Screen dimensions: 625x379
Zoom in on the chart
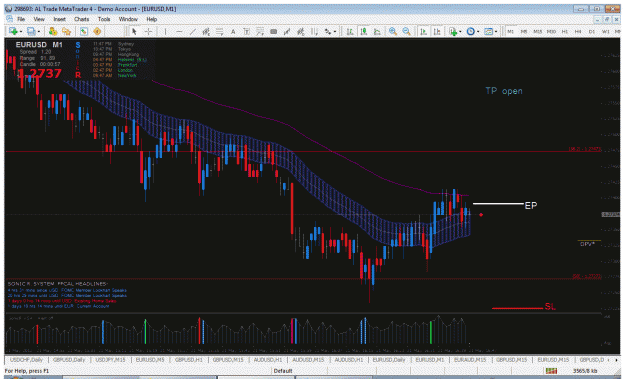click(393, 31)
